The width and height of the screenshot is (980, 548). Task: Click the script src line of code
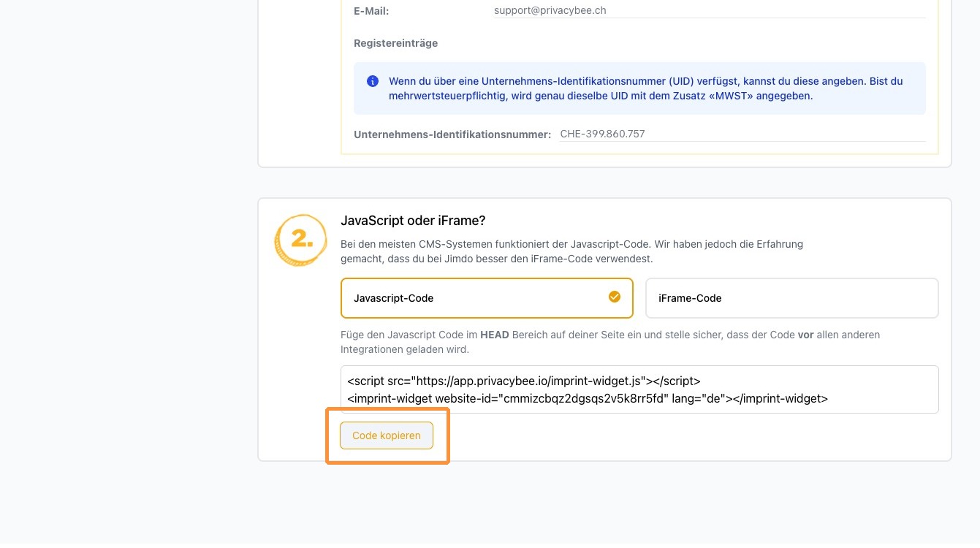coord(523,381)
